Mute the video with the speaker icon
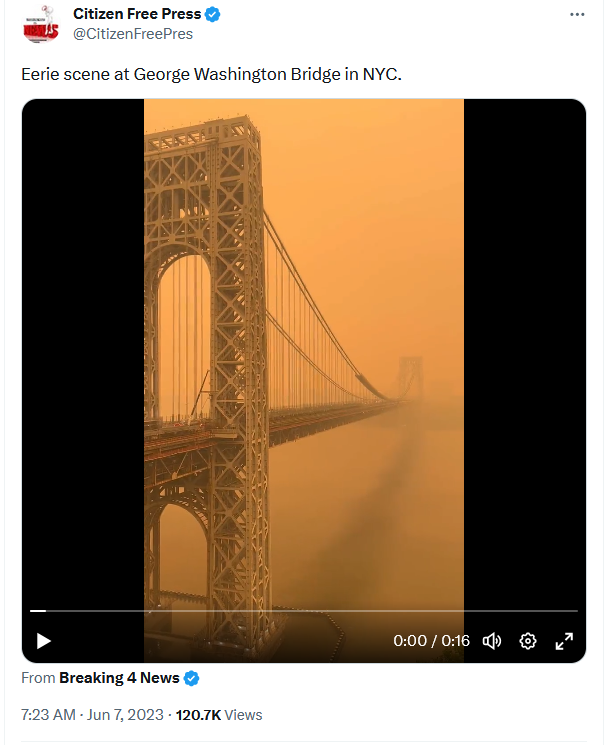 pyautogui.click(x=492, y=641)
